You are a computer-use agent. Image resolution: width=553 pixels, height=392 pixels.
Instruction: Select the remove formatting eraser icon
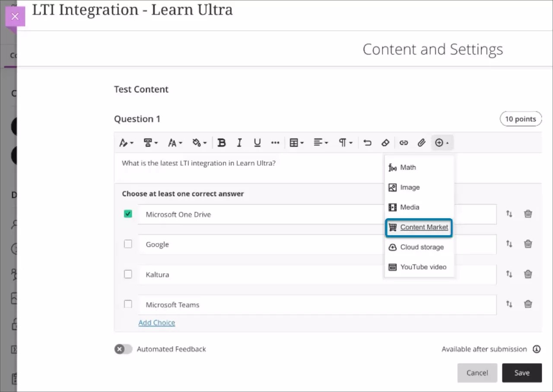[385, 142]
